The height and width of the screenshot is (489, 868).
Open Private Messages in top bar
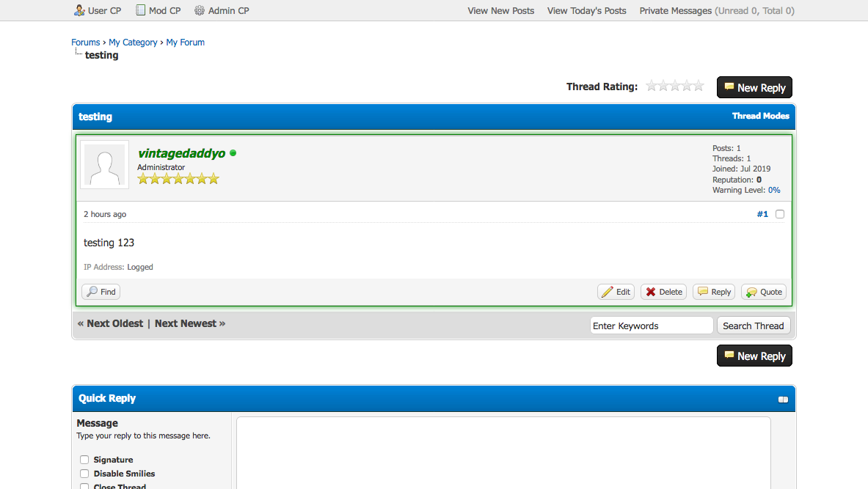point(675,11)
